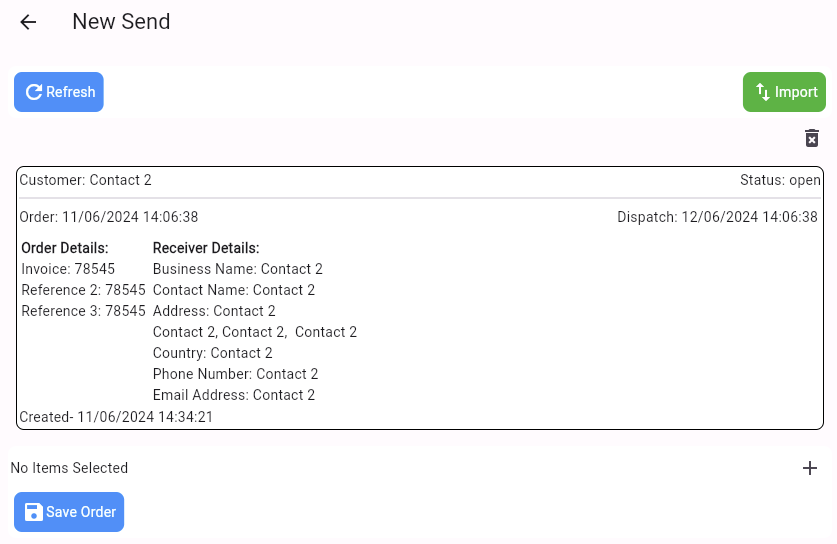Click the Order date 11/06/2024 text
This screenshot has height=544, width=837.
click(109, 217)
